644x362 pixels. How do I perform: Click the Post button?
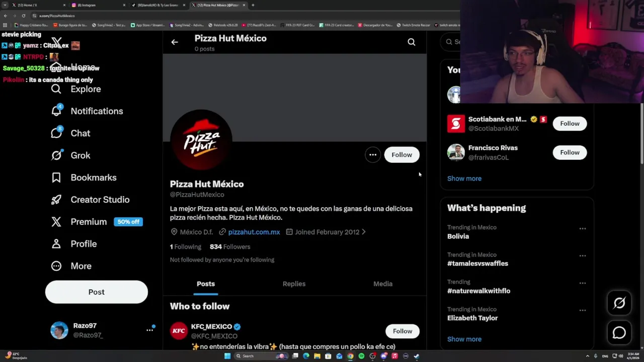[97, 292]
